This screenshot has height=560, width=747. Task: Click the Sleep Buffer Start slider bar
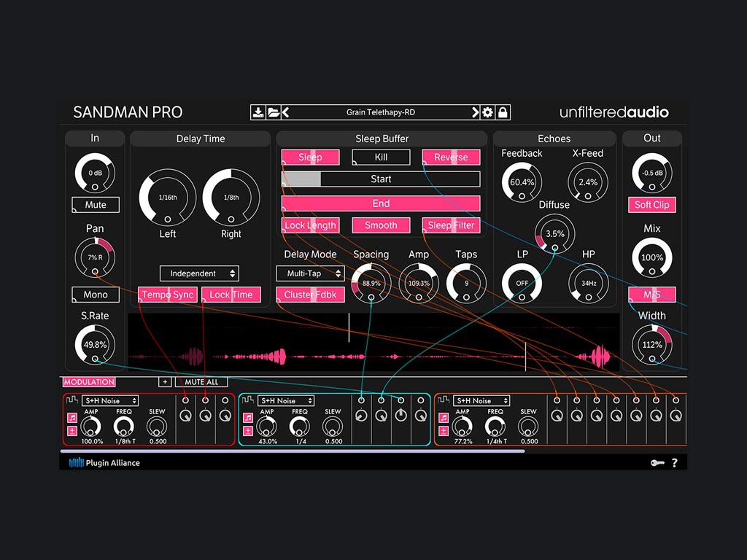click(x=381, y=179)
